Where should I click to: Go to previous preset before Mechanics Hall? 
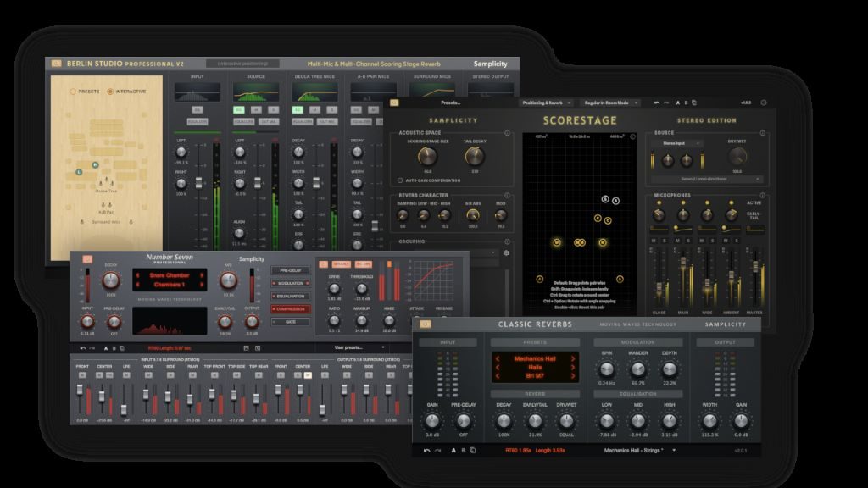point(498,358)
